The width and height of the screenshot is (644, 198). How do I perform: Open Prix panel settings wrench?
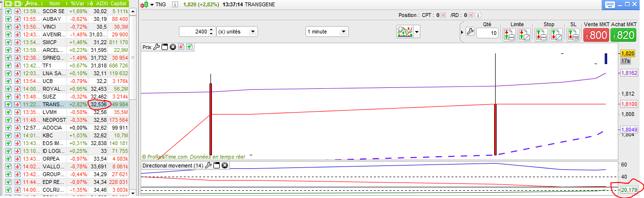[x=156, y=47]
